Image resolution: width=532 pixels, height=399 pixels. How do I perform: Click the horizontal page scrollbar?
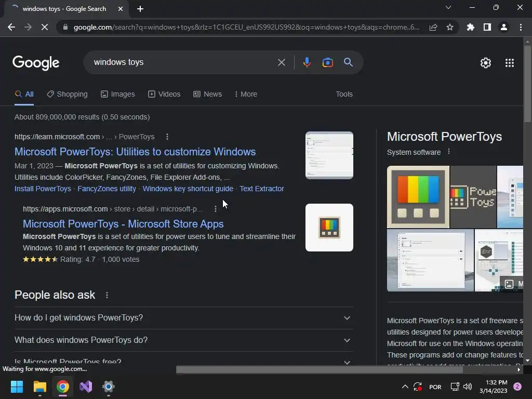click(320, 370)
